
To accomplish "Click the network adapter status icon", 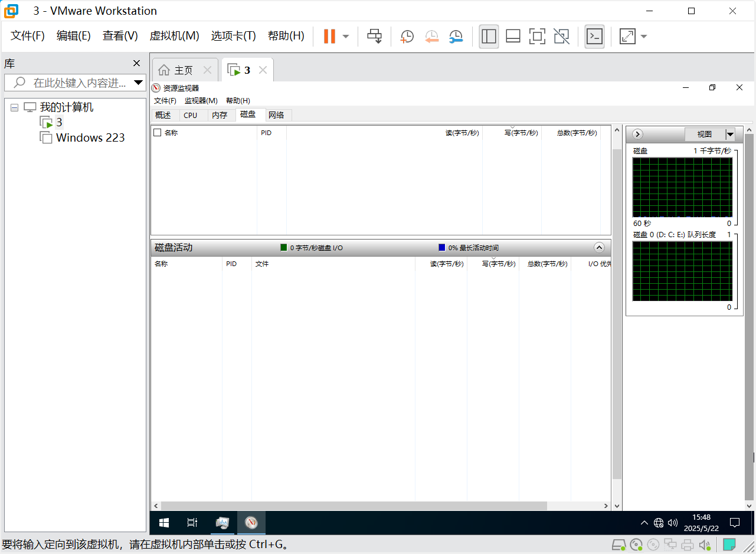I will coord(670,545).
